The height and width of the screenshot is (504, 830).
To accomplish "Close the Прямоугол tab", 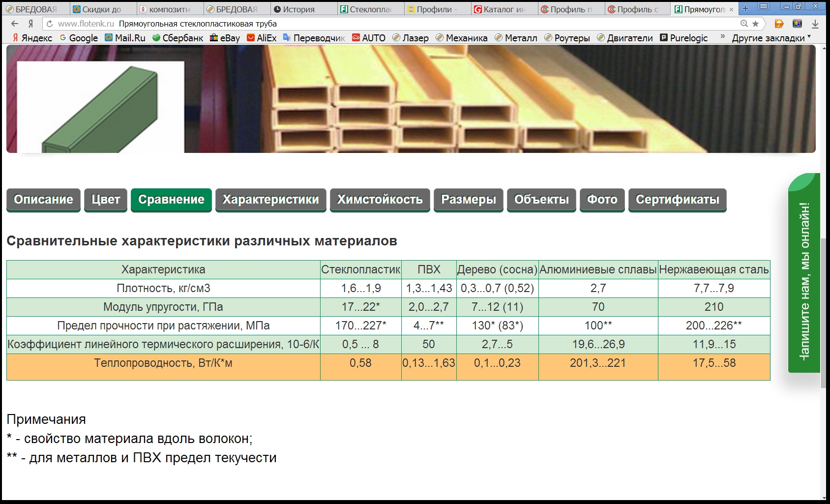I will coord(731,9).
